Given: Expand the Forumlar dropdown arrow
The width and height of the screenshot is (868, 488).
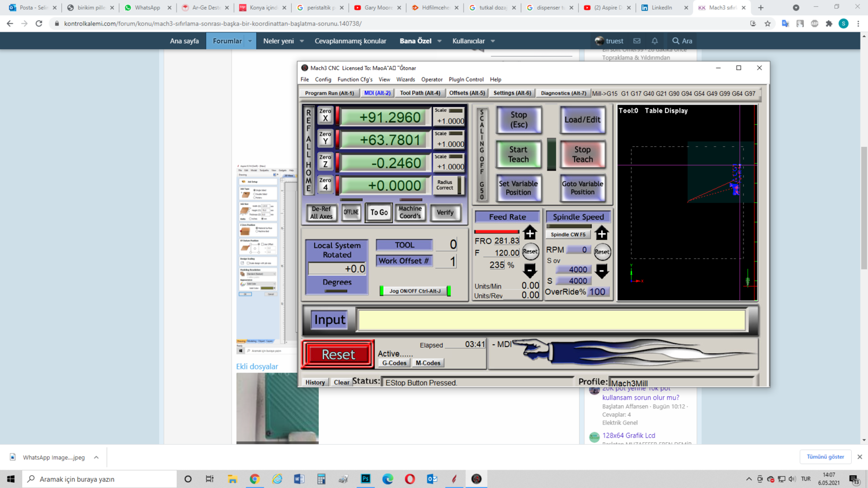Looking at the screenshot, I should (250, 41).
